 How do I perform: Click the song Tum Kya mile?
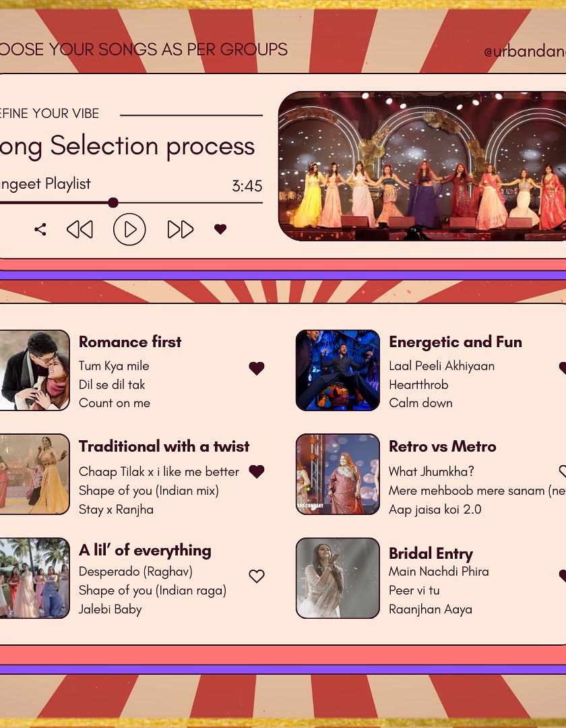click(114, 366)
